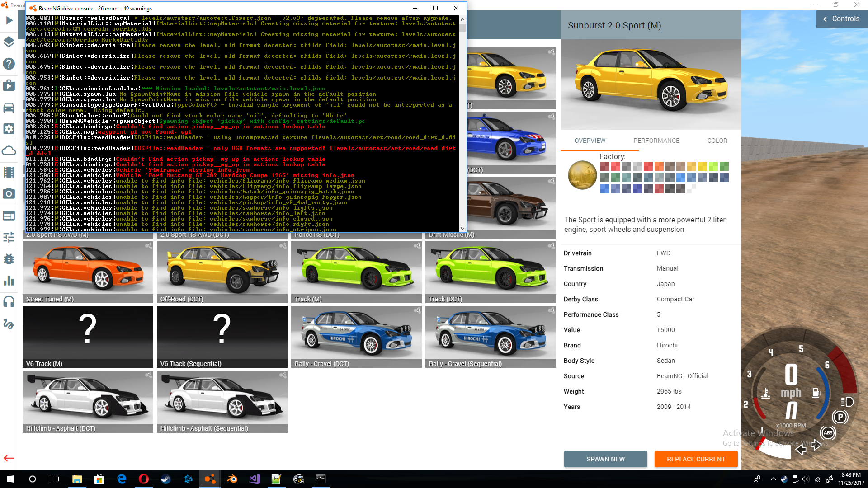Select the V6 Track (Sequential) configuration
The image size is (868, 488).
click(222, 337)
